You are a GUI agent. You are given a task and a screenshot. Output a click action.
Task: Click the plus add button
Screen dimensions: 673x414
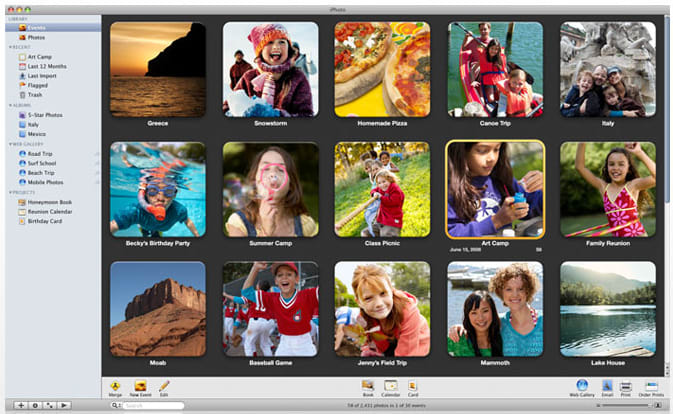pos(21,405)
